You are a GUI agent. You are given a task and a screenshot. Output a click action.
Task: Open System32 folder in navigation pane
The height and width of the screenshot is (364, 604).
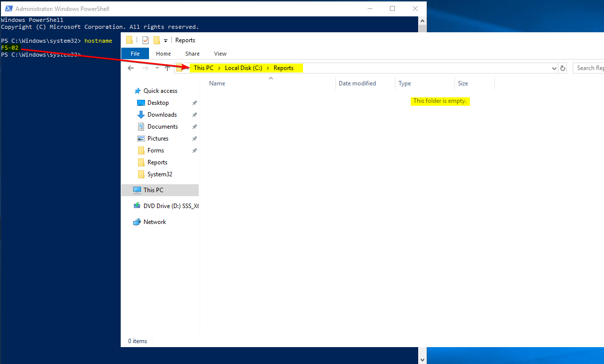160,174
